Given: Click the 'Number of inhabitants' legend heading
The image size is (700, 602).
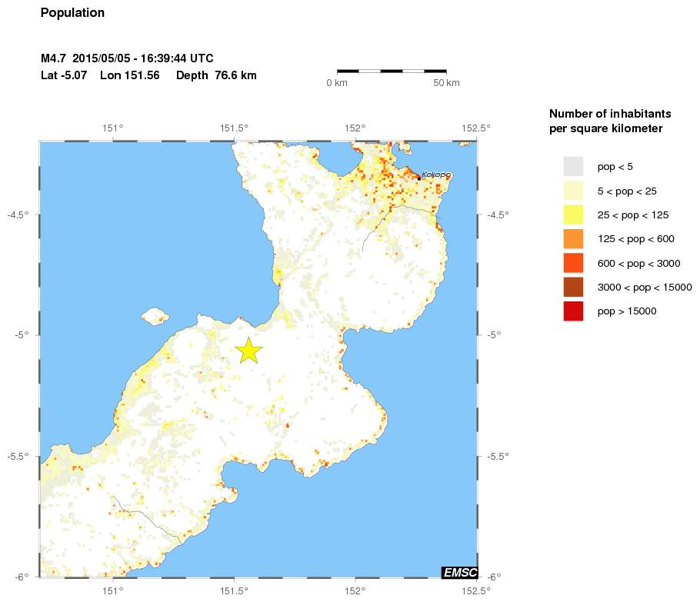Looking at the screenshot, I should point(601,113).
